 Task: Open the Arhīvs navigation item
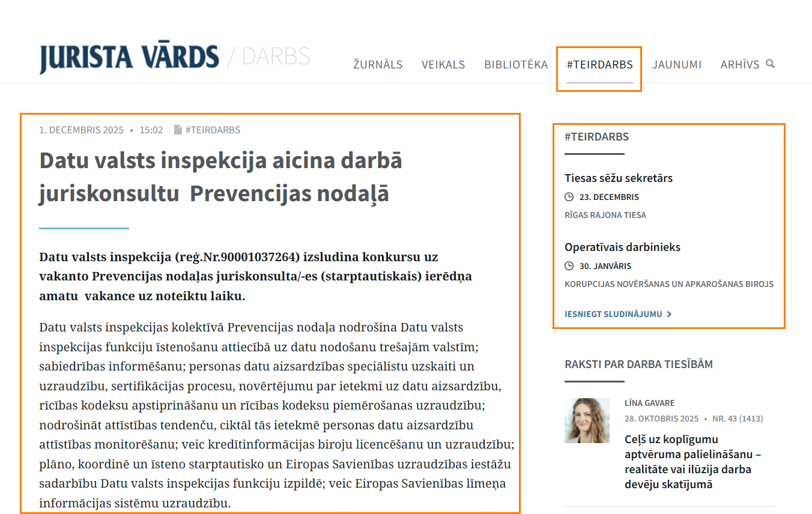click(x=740, y=64)
